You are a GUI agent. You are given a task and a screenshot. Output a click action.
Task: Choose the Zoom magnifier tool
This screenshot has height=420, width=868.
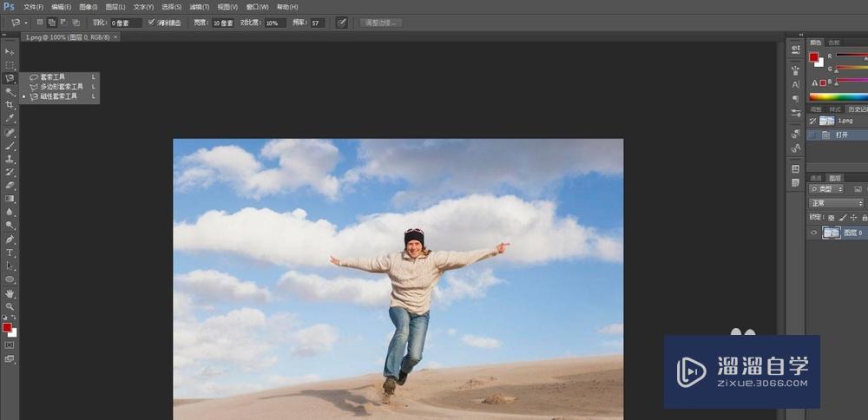pyautogui.click(x=10, y=306)
